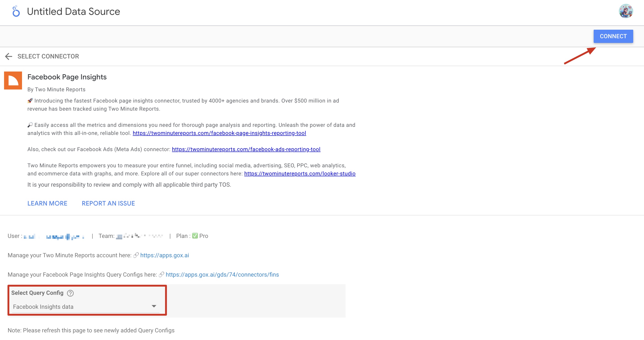Click the 'Plan : Pro' text
This screenshot has width=644, height=340.
click(192, 236)
